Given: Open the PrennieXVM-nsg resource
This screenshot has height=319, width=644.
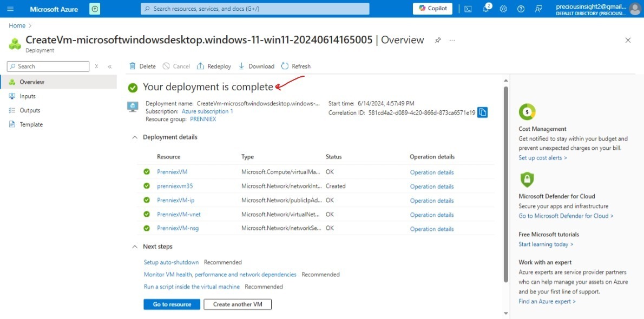Looking at the screenshot, I should click(178, 228).
